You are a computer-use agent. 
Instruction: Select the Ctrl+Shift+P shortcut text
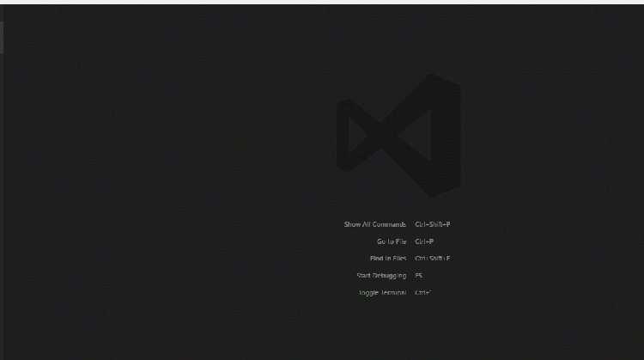point(433,224)
